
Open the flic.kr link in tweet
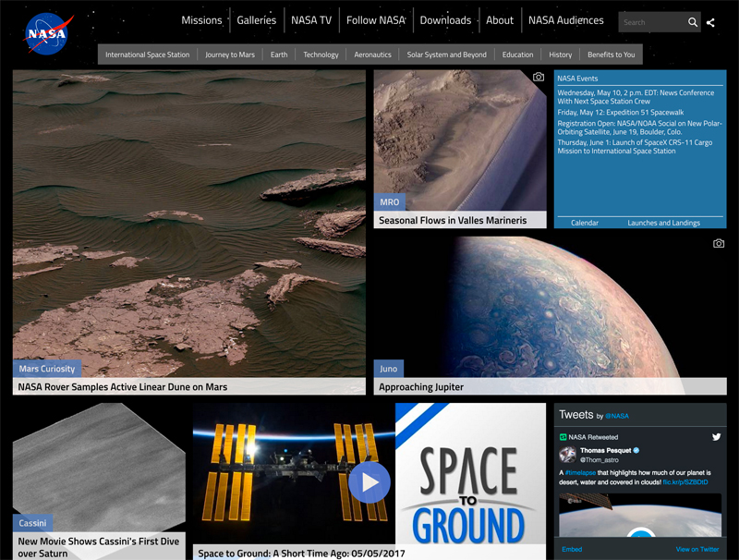coord(685,482)
